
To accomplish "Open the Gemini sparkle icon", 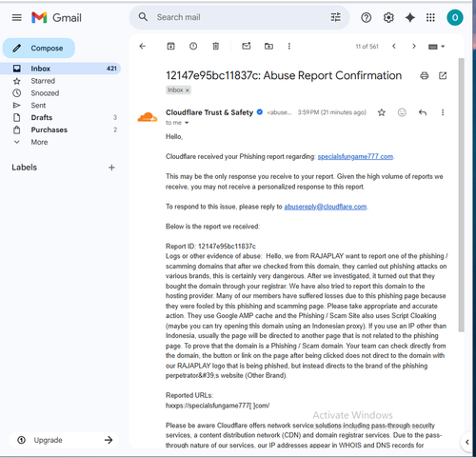I will coord(410,17).
